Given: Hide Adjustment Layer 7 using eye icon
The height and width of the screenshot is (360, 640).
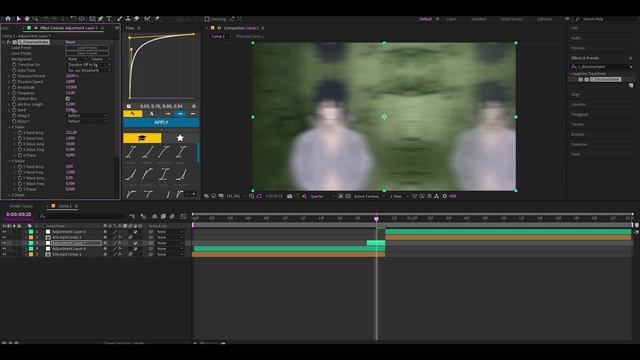Looking at the screenshot, I should point(4,243).
